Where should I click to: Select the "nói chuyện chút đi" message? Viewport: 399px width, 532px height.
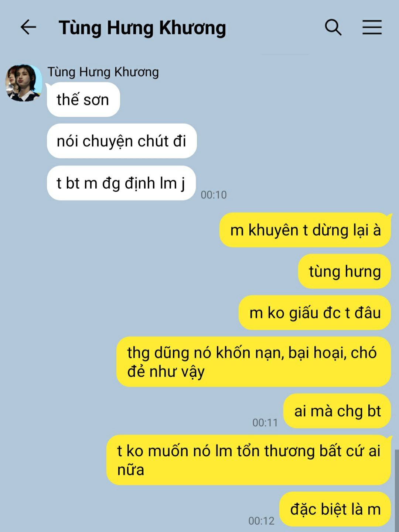point(122,141)
